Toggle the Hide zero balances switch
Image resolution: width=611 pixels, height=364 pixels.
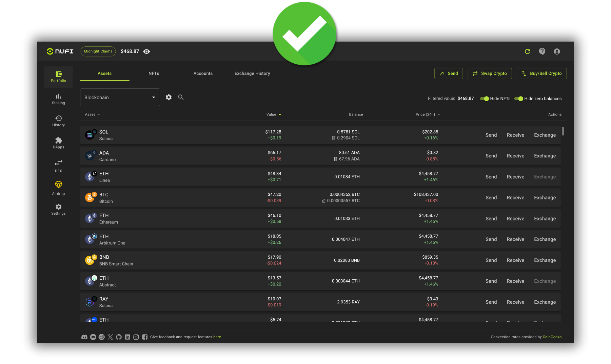coord(518,99)
